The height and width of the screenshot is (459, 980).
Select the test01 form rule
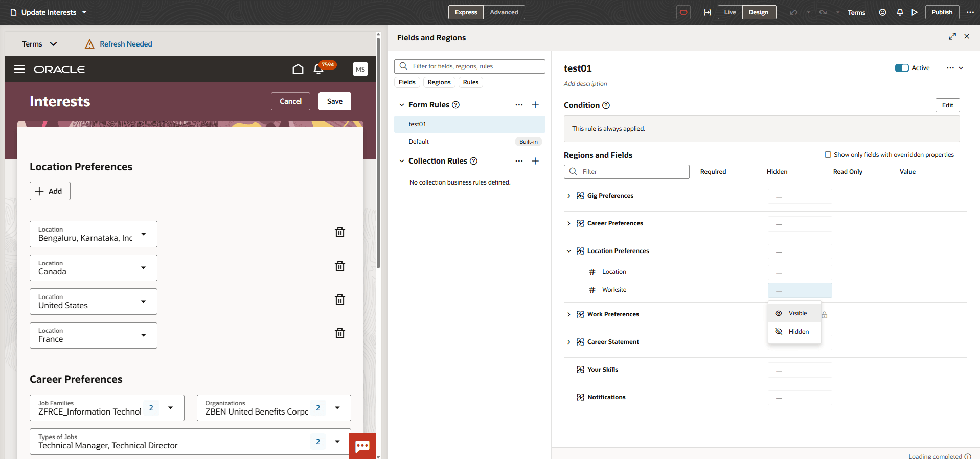coord(470,124)
